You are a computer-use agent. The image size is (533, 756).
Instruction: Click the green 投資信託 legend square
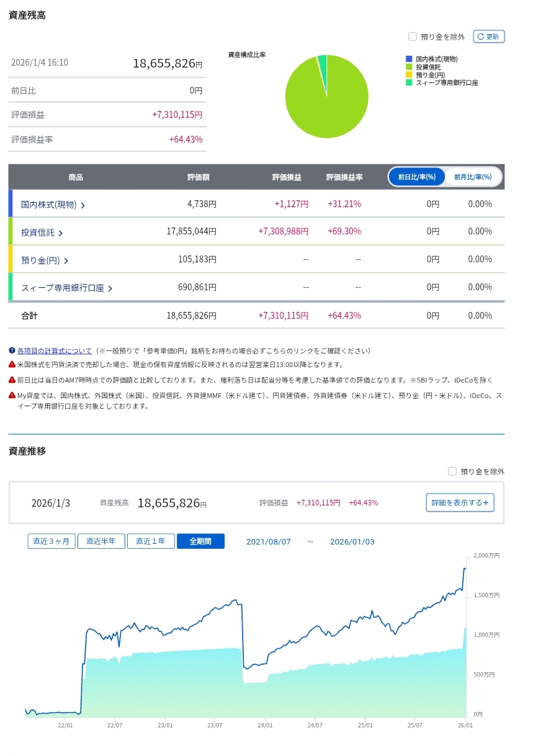point(409,67)
